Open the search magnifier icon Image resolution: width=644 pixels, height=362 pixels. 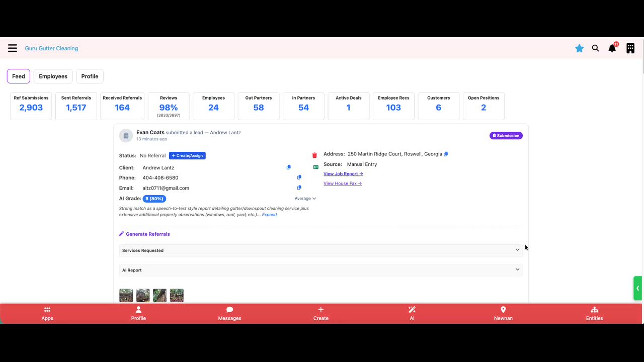(x=596, y=48)
